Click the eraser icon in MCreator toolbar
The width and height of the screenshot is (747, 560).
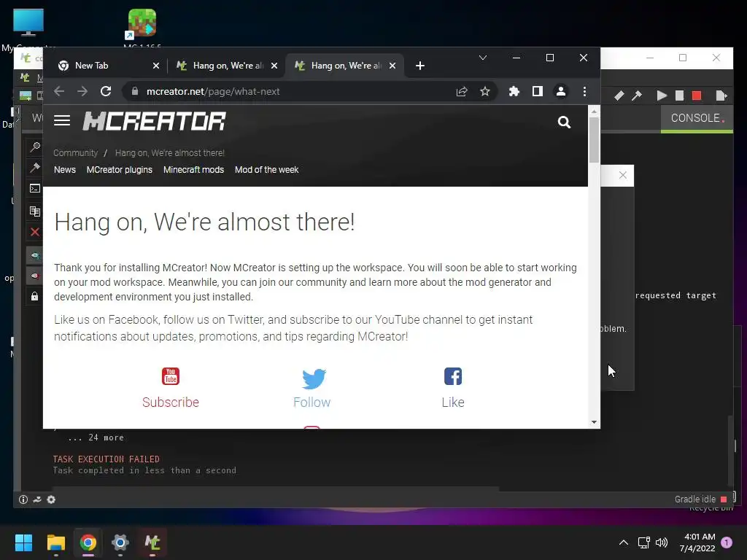(619, 96)
